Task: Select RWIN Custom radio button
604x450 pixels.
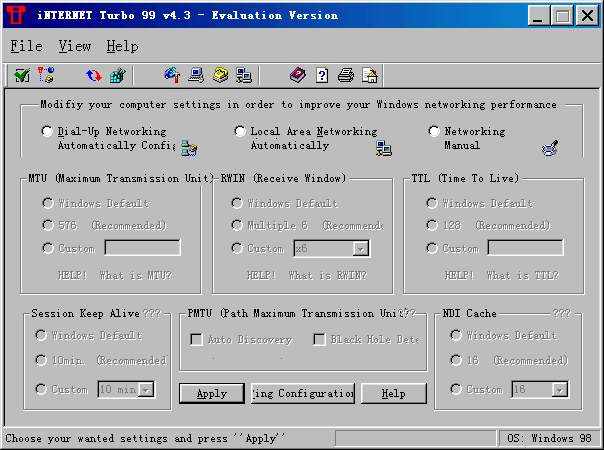Action: point(237,248)
